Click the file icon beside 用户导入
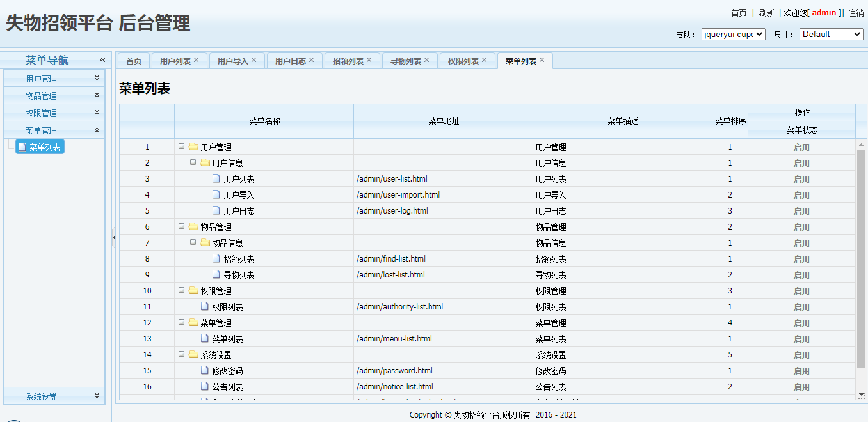The height and width of the screenshot is (422, 868). coord(216,195)
